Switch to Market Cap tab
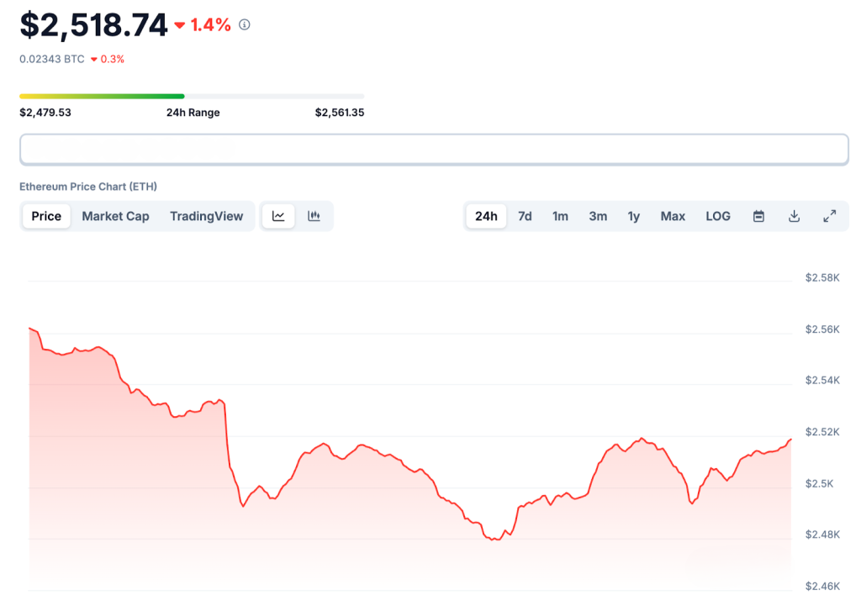 (115, 216)
